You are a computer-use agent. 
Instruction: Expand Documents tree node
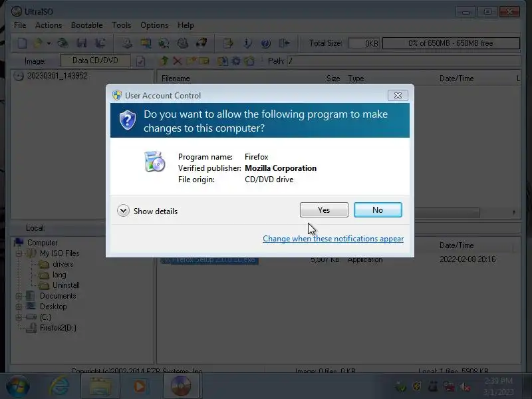(x=19, y=296)
